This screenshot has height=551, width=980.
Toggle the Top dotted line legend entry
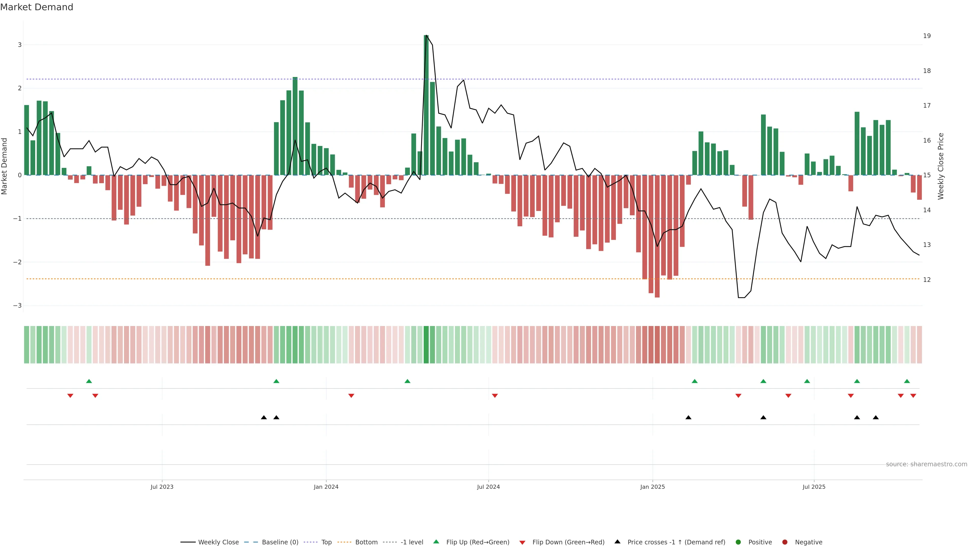coord(326,542)
